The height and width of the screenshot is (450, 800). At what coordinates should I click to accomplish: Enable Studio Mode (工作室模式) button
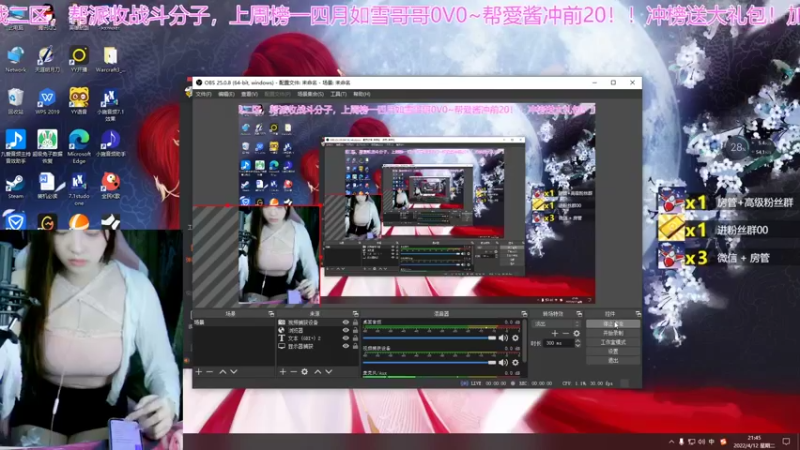[x=613, y=342]
